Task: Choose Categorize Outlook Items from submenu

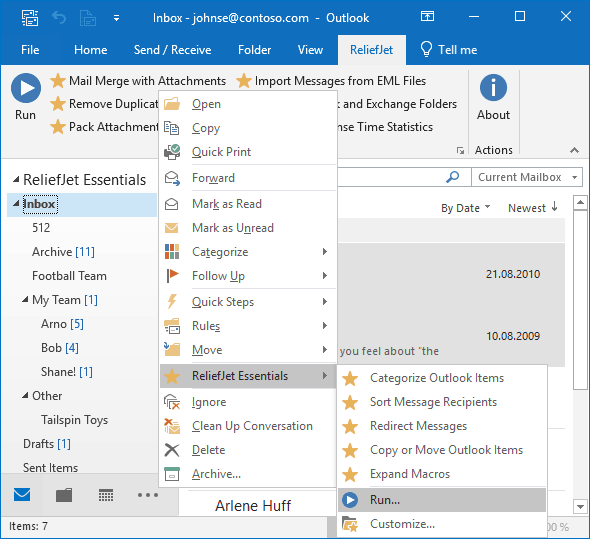Action: point(442,378)
